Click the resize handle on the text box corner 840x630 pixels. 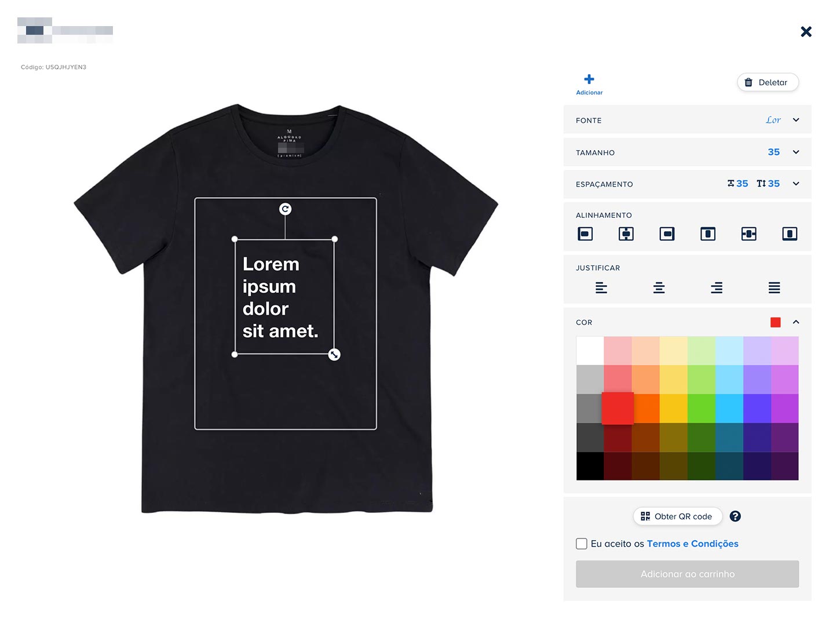tap(334, 355)
